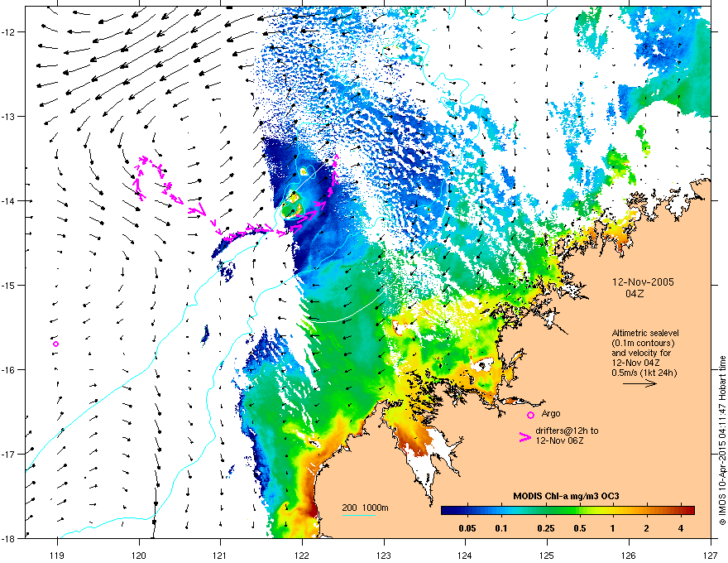Click the '(0.1m contours)' legend line
The width and height of the screenshot is (728, 563).
click(x=643, y=343)
